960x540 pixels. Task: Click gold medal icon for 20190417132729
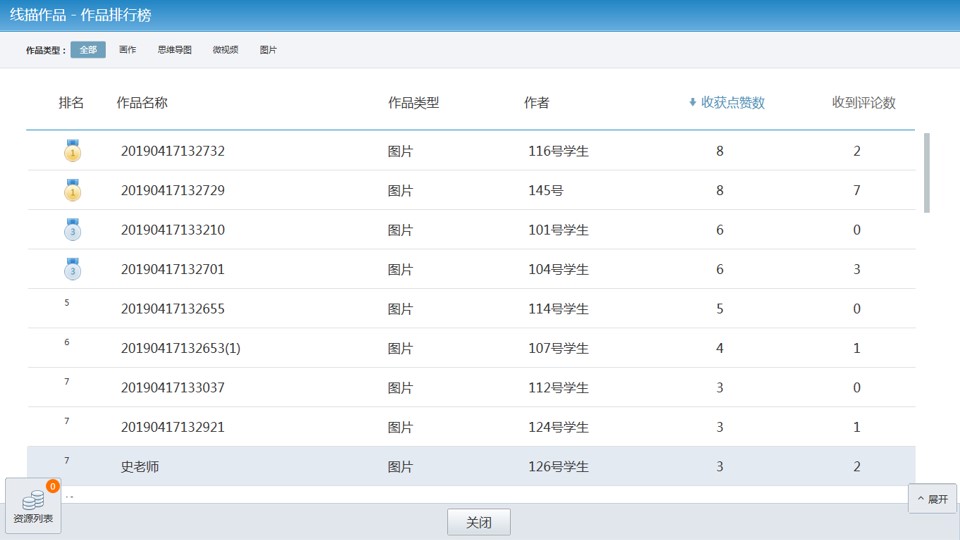point(72,190)
